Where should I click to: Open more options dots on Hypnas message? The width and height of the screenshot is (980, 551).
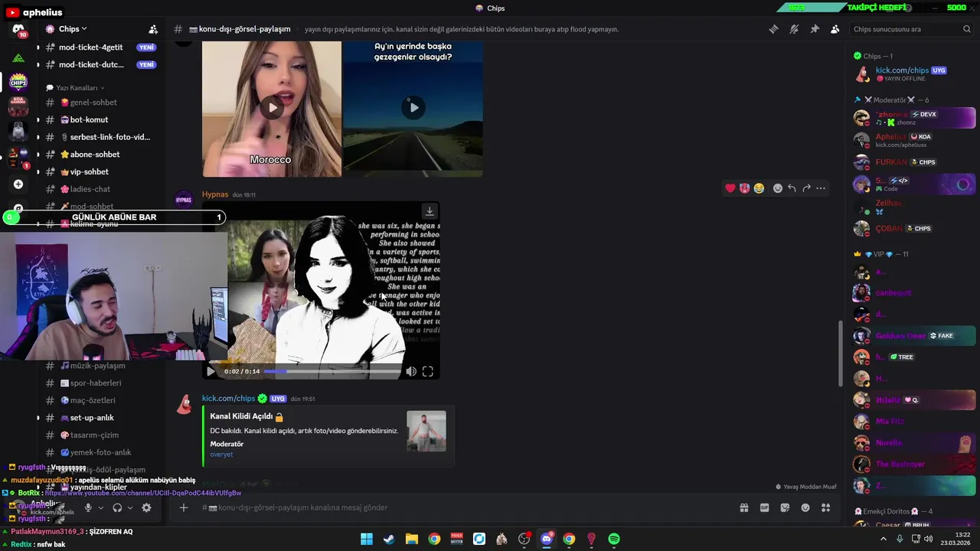pyautogui.click(x=821, y=188)
